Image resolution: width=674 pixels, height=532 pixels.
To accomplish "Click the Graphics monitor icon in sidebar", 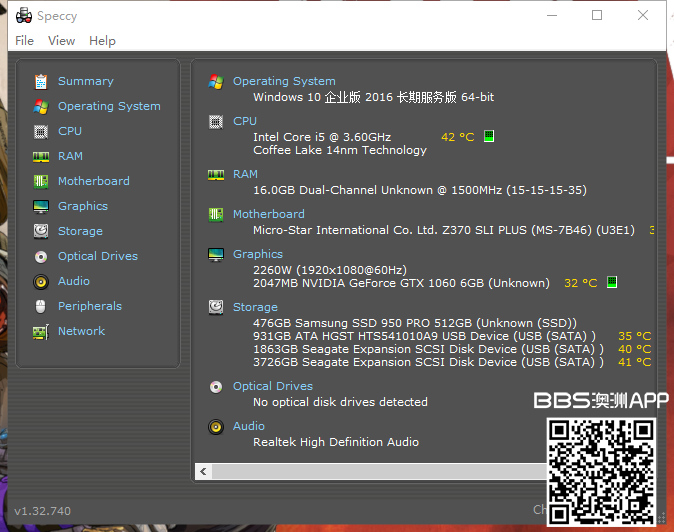I will (x=41, y=207).
